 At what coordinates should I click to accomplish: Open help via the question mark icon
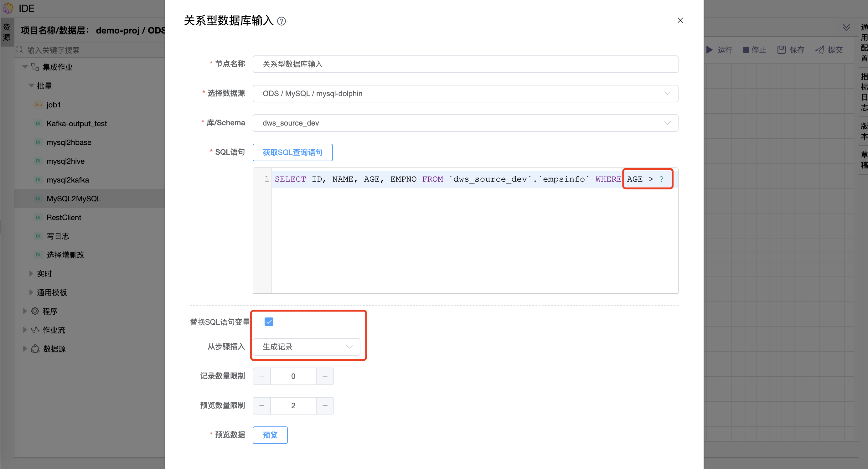coord(282,21)
